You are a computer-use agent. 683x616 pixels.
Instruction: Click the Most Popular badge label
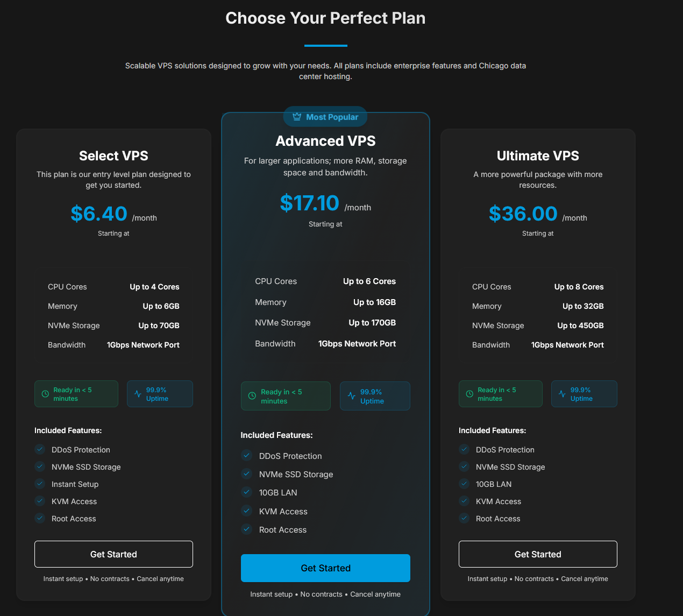click(332, 117)
